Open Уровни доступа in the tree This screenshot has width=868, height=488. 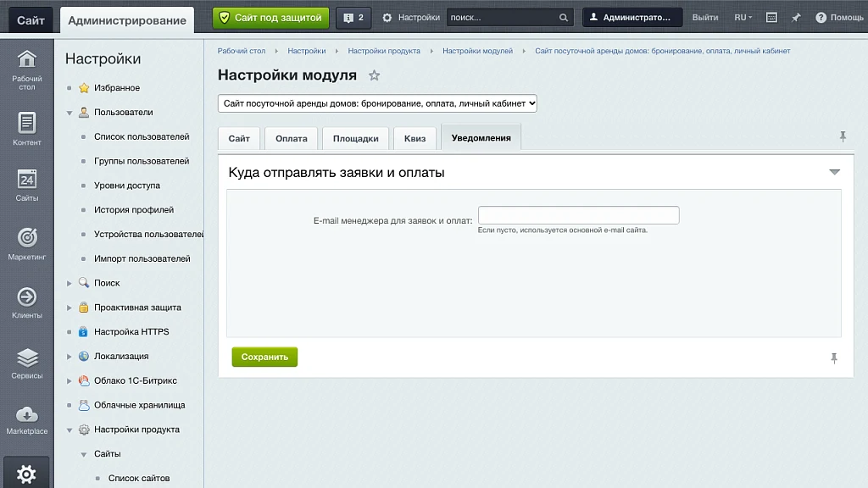pos(127,186)
